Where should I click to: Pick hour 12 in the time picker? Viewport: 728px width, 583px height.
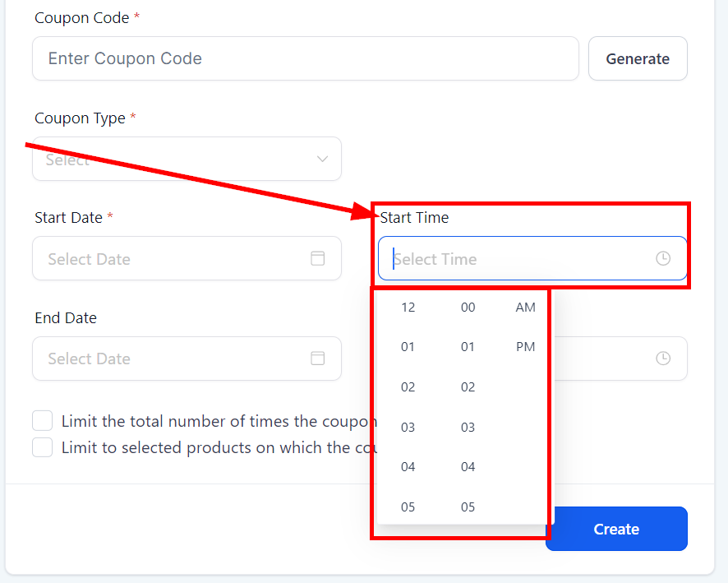point(408,308)
